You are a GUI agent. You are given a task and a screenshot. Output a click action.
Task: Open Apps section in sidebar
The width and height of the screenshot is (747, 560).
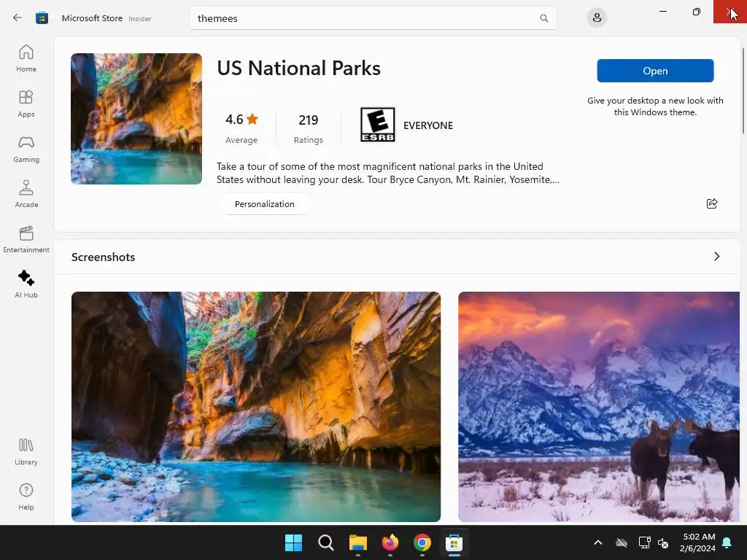(26, 104)
